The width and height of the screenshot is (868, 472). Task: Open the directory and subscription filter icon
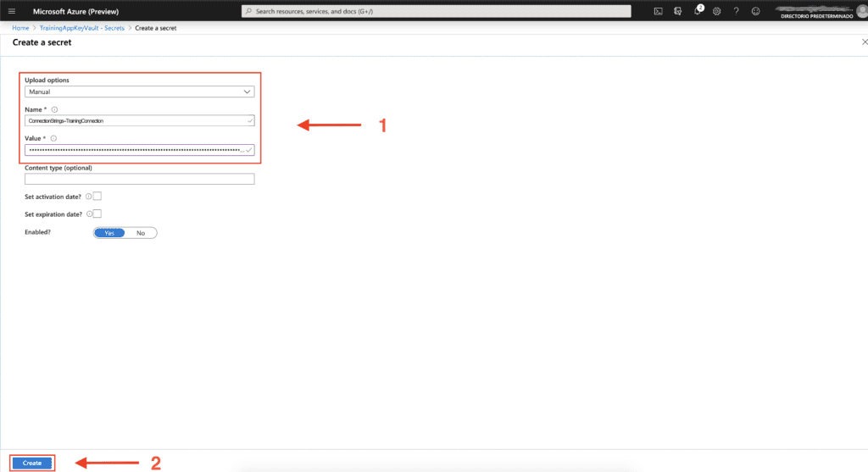pos(677,11)
